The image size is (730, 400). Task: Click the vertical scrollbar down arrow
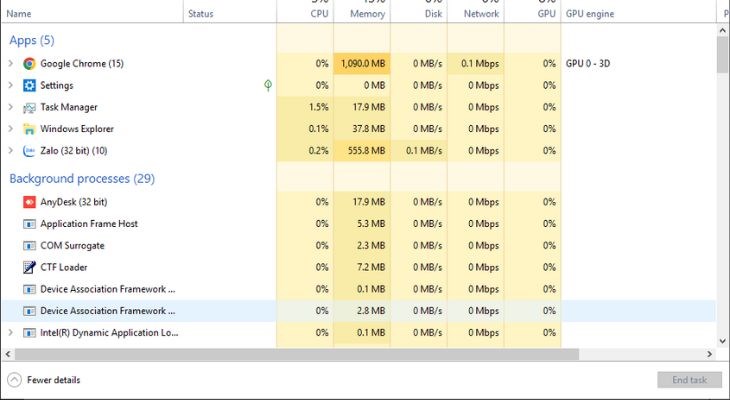[x=722, y=341]
